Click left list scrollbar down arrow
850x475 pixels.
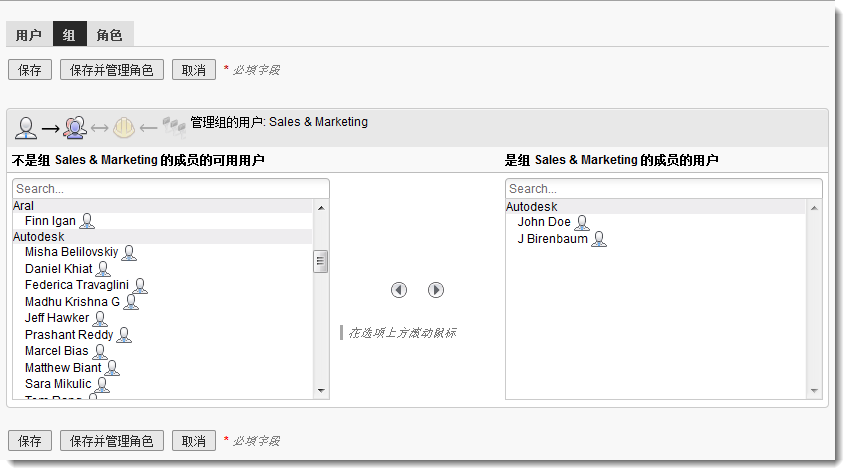[x=321, y=391]
